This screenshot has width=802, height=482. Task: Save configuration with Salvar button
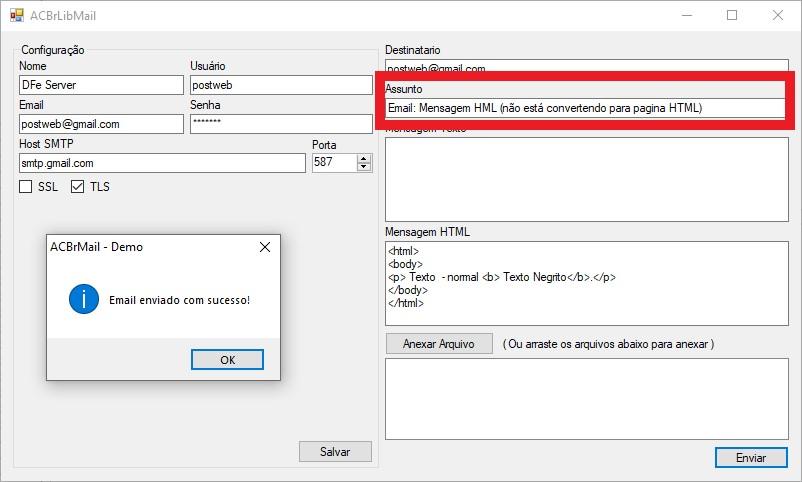click(335, 452)
